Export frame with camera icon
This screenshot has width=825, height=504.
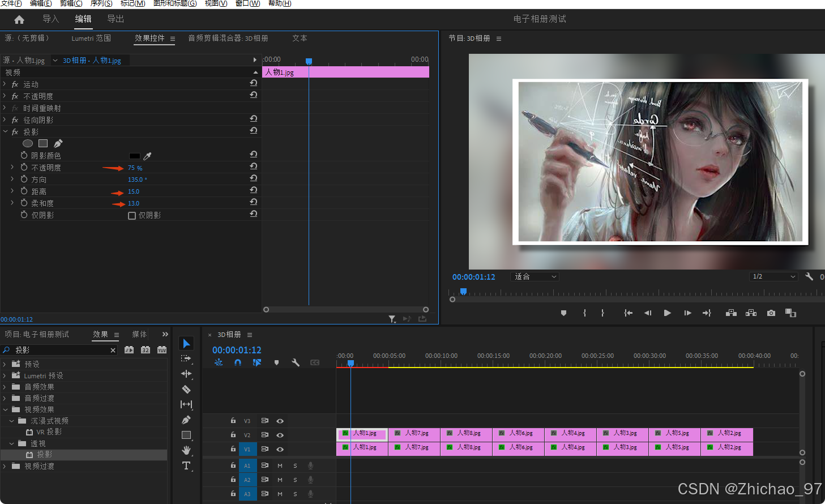pyautogui.click(x=771, y=313)
